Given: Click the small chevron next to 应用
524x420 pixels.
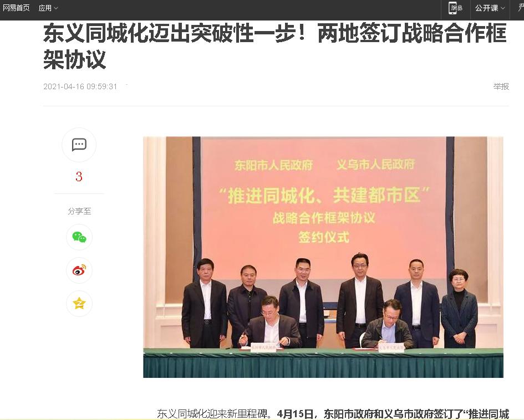Looking at the screenshot, I should (x=56, y=8).
